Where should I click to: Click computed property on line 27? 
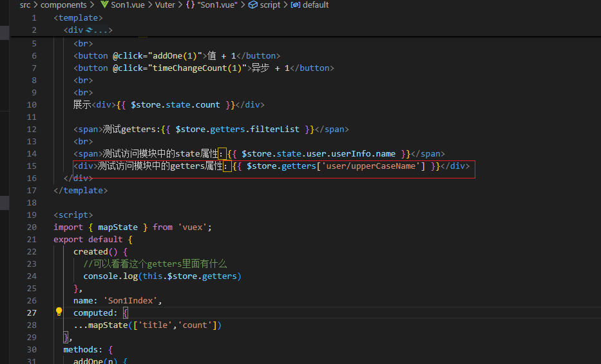pyautogui.click(x=93, y=312)
